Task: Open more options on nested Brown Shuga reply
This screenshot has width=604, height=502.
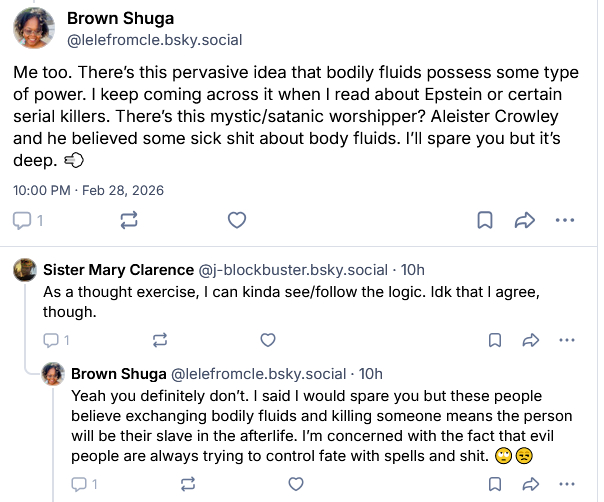Action: pos(567,484)
